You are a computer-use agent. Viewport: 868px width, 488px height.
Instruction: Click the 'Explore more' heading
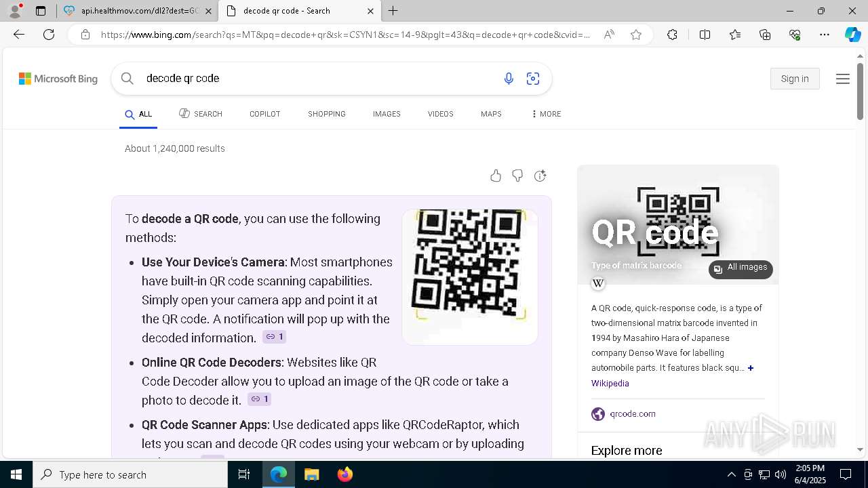627,451
